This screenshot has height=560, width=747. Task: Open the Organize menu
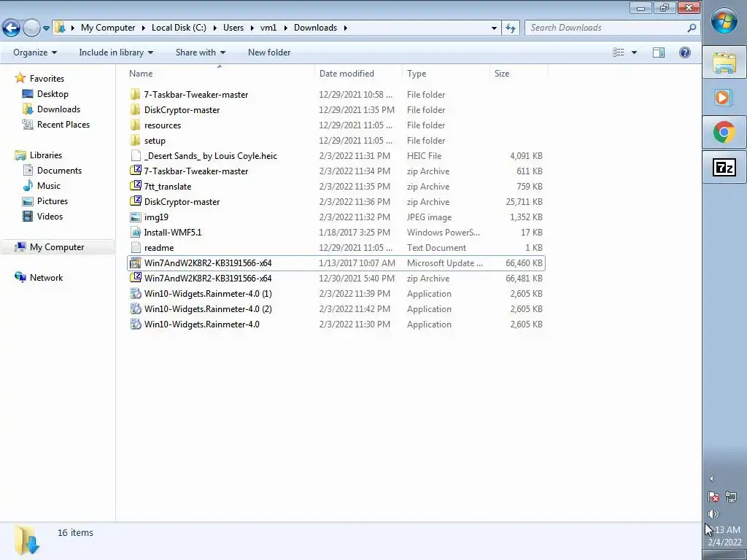click(35, 52)
